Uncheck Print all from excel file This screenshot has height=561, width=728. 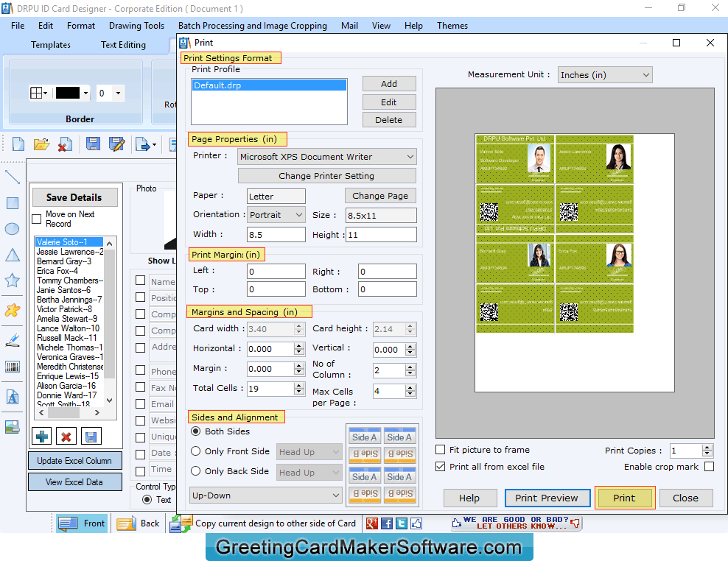point(440,466)
